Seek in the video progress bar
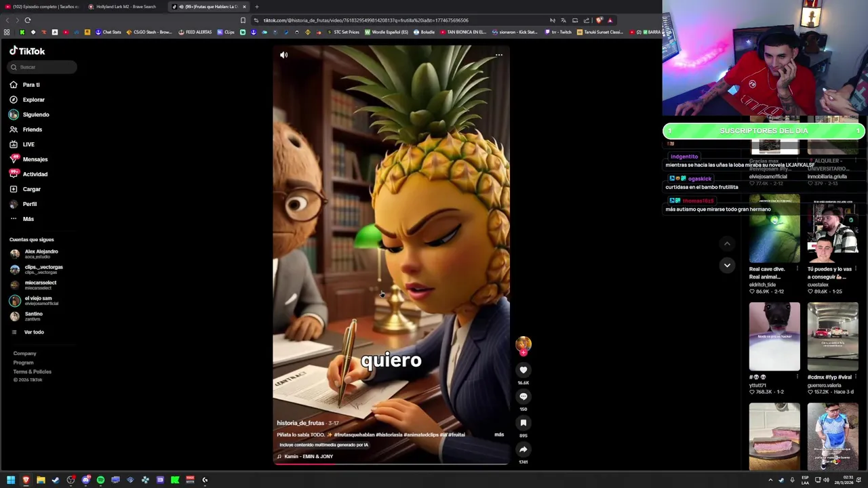The width and height of the screenshot is (868, 488). pos(391,464)
